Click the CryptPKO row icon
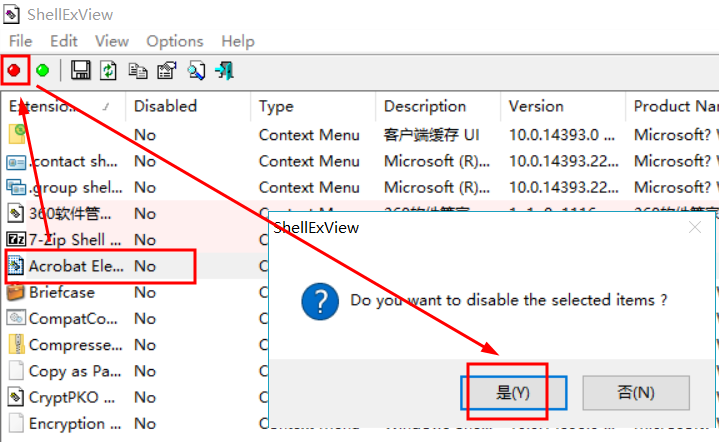 coord(16,397)
